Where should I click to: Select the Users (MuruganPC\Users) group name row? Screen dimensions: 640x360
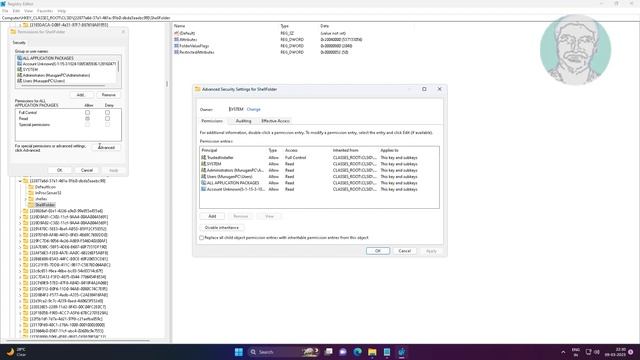[x=67, y=81]
